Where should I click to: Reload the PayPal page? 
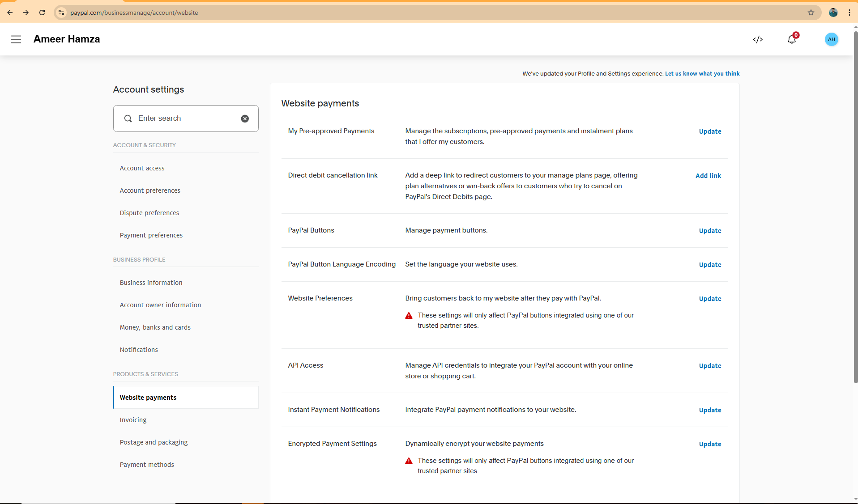click(42, 13)
